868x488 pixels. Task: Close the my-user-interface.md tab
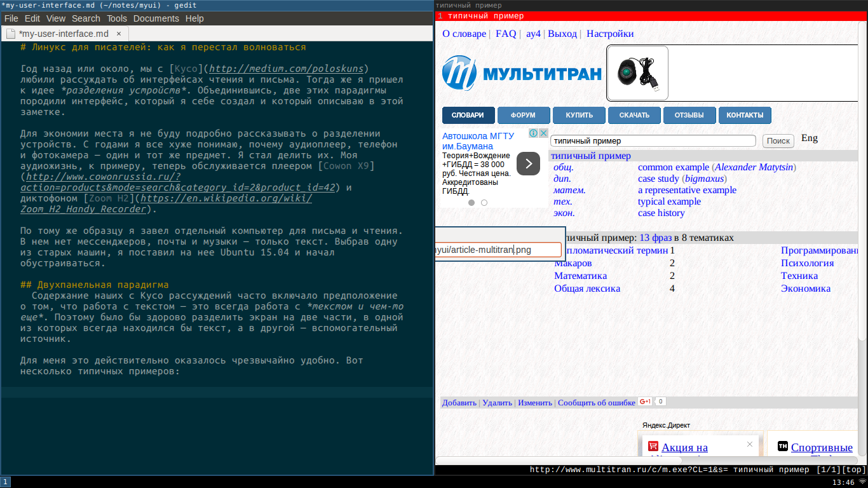tap(119, 34)
